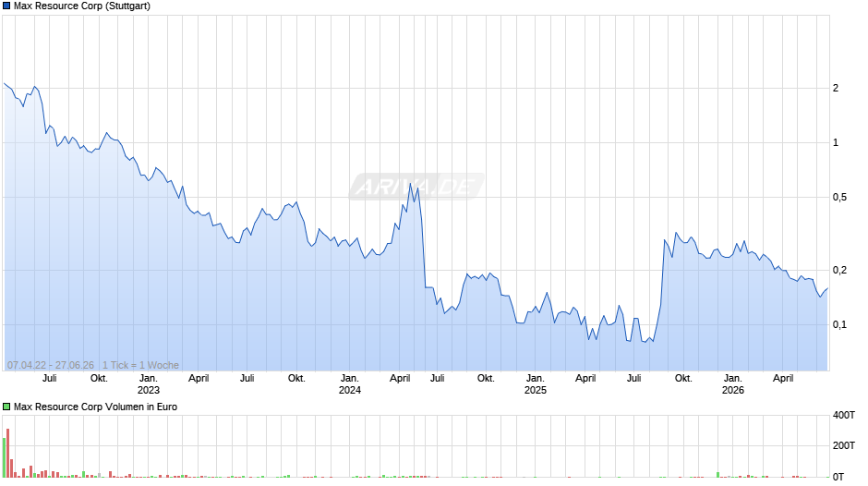Screen dimensions: 868x486
Task: Click the blue Max Resource Corp legend square
Action: click(6, 6)
